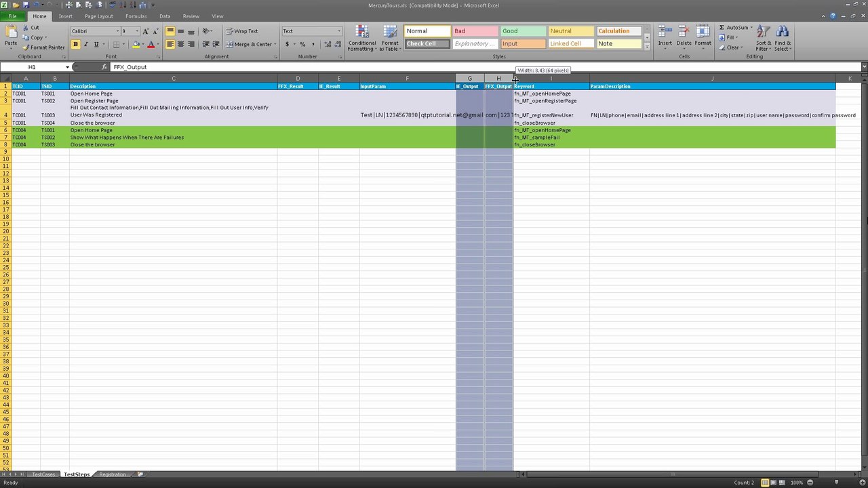Open Excel Help question mark icon
This screenshot has width=868, height=488.
coord(833,16)
